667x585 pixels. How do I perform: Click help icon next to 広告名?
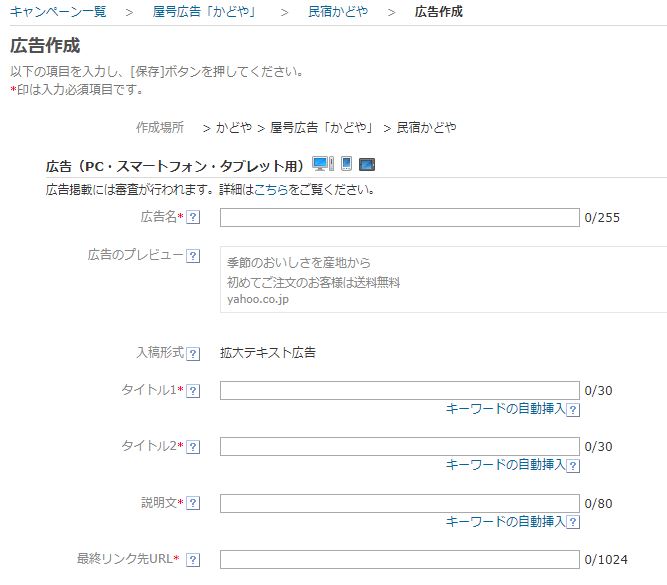pos(193,217)
